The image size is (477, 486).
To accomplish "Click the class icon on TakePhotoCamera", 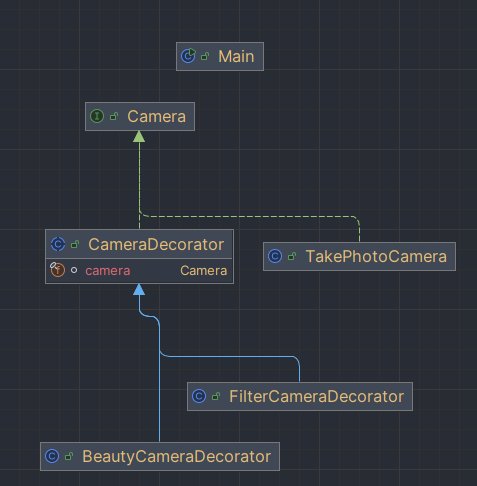I will 275,256.
